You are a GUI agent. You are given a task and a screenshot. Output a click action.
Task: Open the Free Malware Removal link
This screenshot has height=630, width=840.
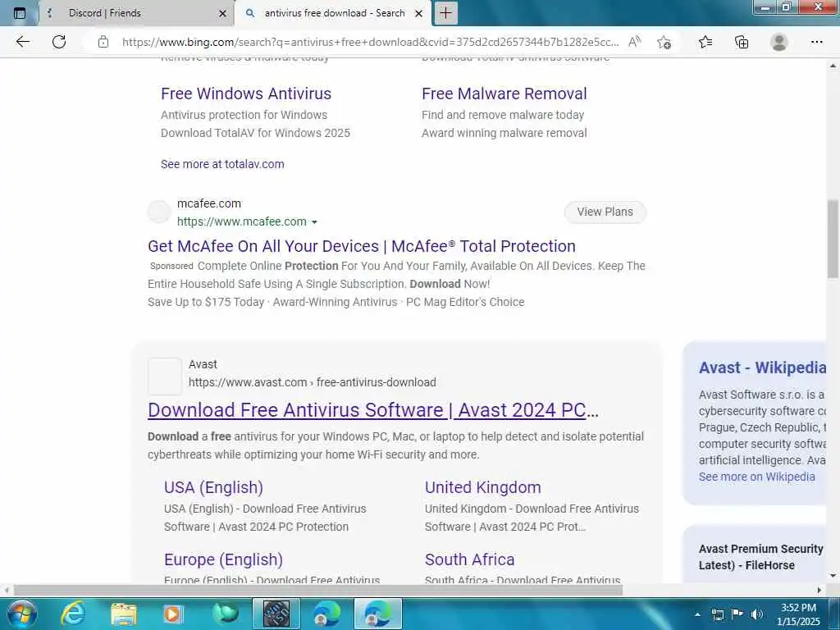click(504, 94)
